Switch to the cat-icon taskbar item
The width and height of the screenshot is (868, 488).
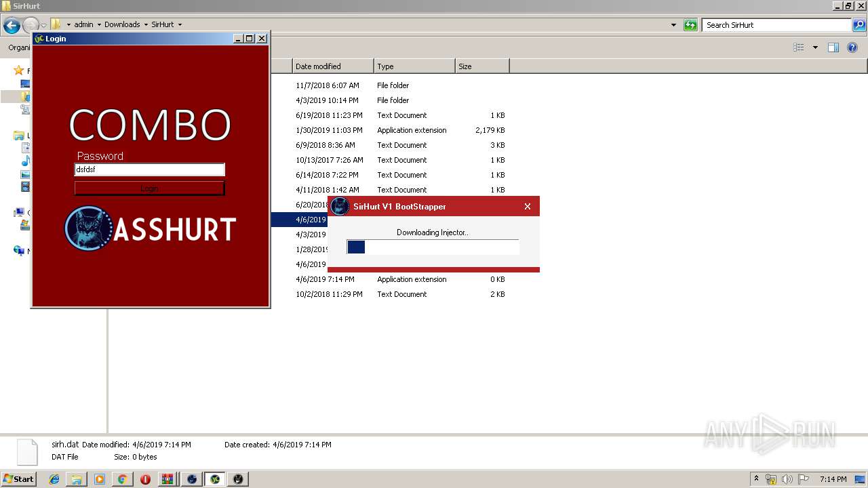click(x=238, y=479)
